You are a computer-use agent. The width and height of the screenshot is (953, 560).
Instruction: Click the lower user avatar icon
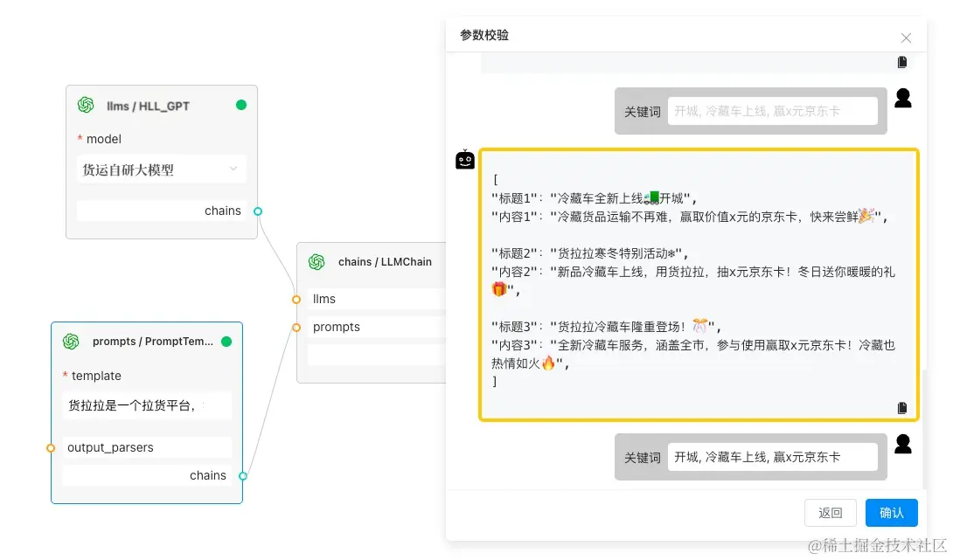coord(903,444)
